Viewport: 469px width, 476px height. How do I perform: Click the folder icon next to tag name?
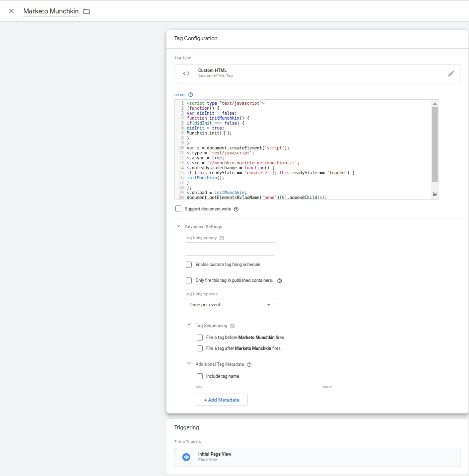click(86, 11)
